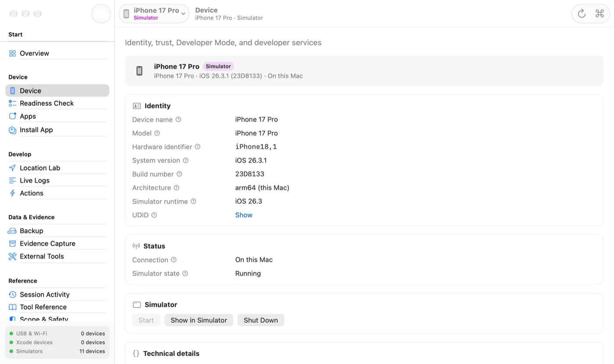Click the External Tools wrench icon
614x364 pixels.
coord(12,256)
